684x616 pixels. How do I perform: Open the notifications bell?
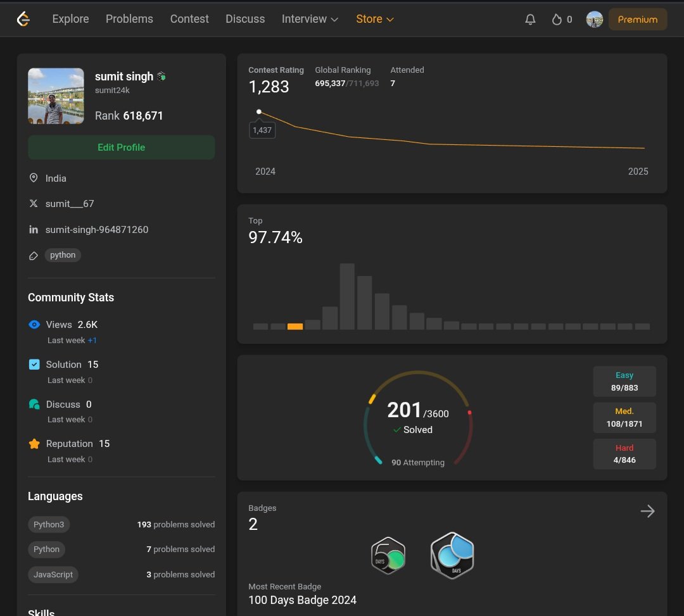[x=530, y=19]
